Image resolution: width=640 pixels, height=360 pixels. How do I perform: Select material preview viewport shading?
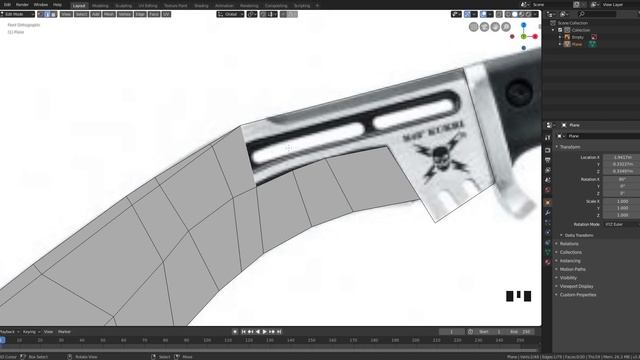[522, 14]
